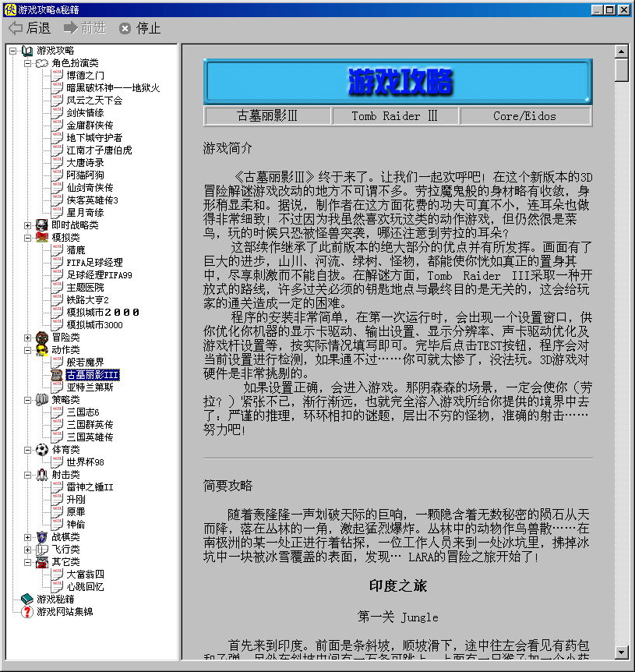The height and width of the screenshot is (672, 635).
Task: Open the 仙剑奇侠传 guide entry
Action: 90,188
